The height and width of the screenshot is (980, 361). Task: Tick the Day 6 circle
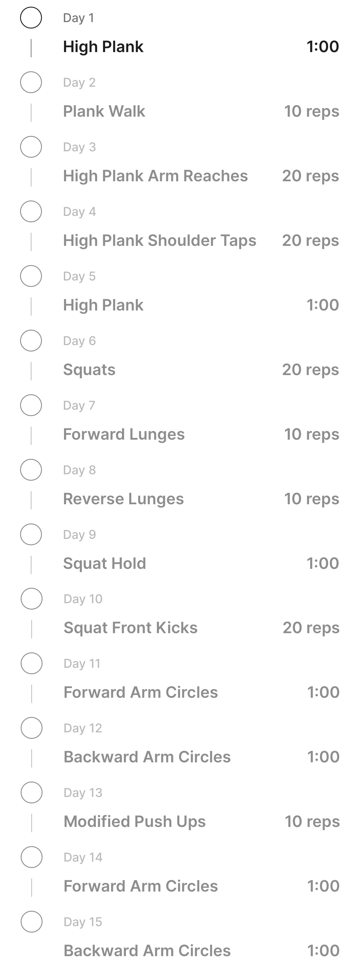point(31,340)
